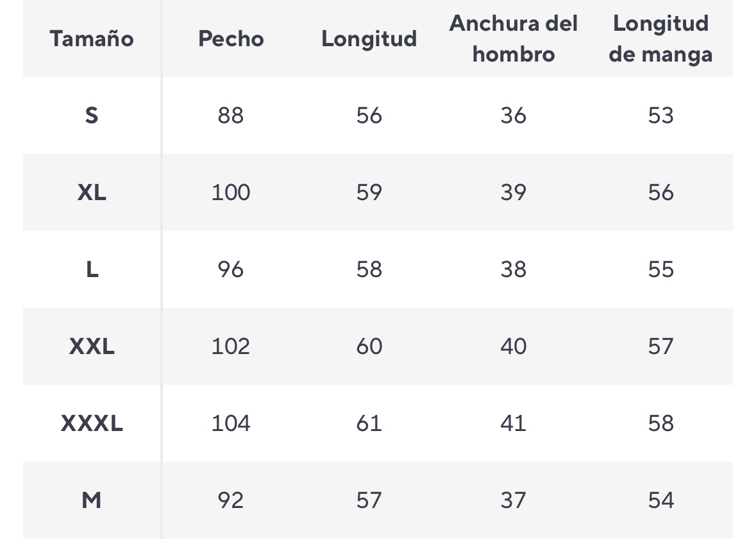
Task: Click length value 58 in L row
Action: (369, 269)
